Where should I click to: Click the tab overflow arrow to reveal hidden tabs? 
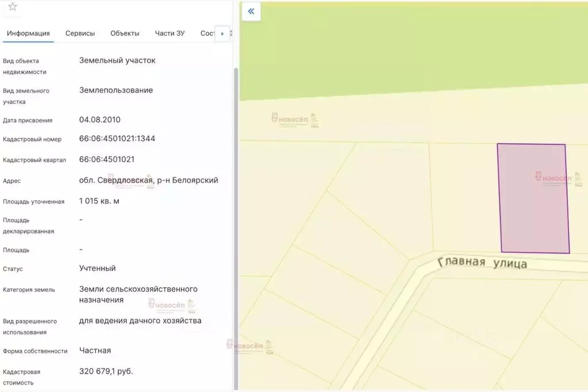coord(222,33)
